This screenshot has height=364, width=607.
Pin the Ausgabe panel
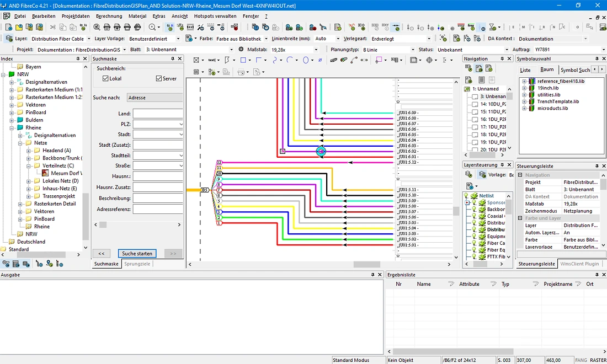373,274
